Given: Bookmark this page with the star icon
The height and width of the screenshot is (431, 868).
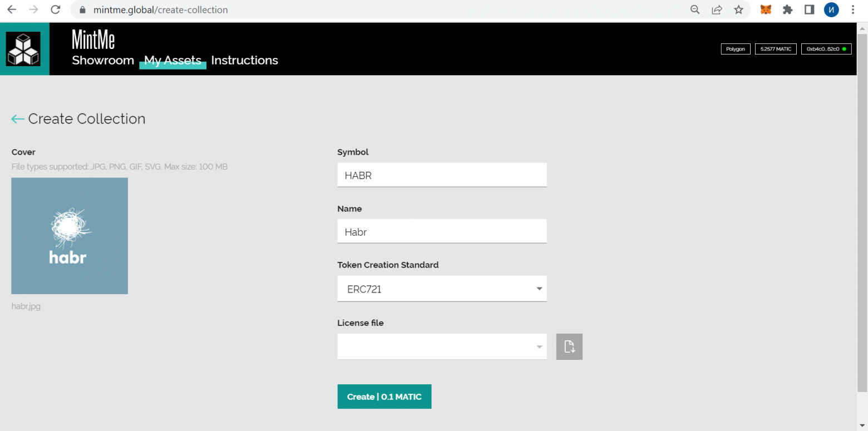Looking at the screenshot, I should click(738, 9).
